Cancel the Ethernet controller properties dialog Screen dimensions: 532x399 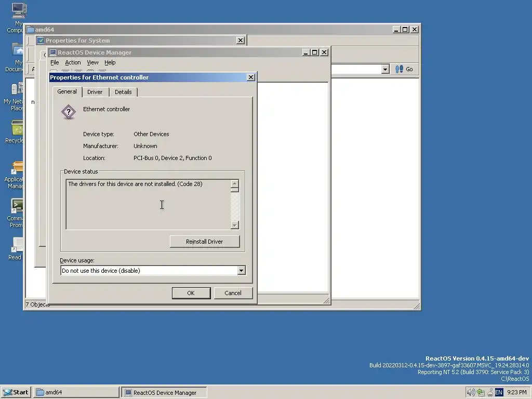(x=233, y=293)
